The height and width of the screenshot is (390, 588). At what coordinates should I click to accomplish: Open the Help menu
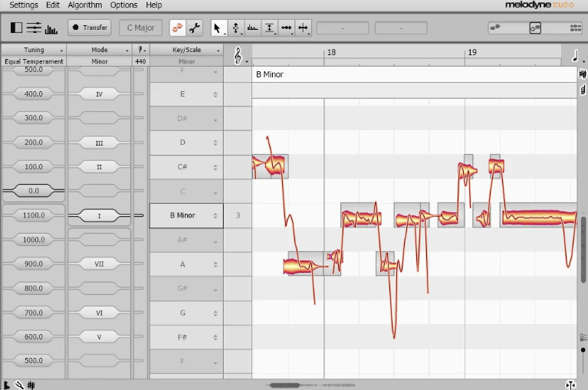(x=154, y=5)
